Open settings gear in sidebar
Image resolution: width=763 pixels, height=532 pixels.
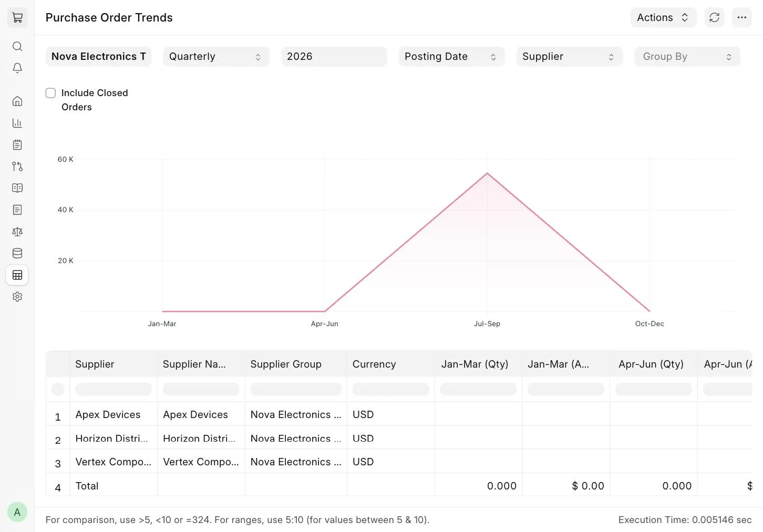coord(17,297)
